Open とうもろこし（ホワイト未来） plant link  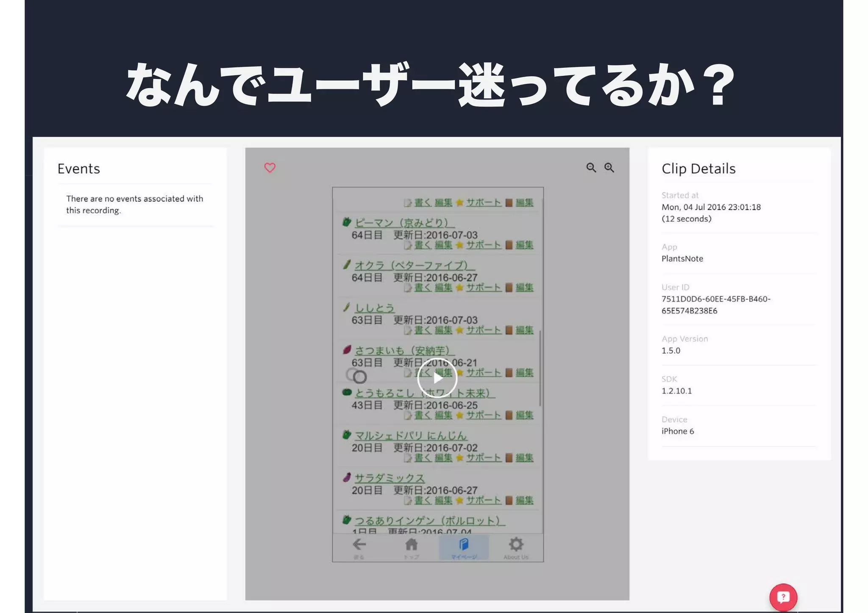point(425,393)
